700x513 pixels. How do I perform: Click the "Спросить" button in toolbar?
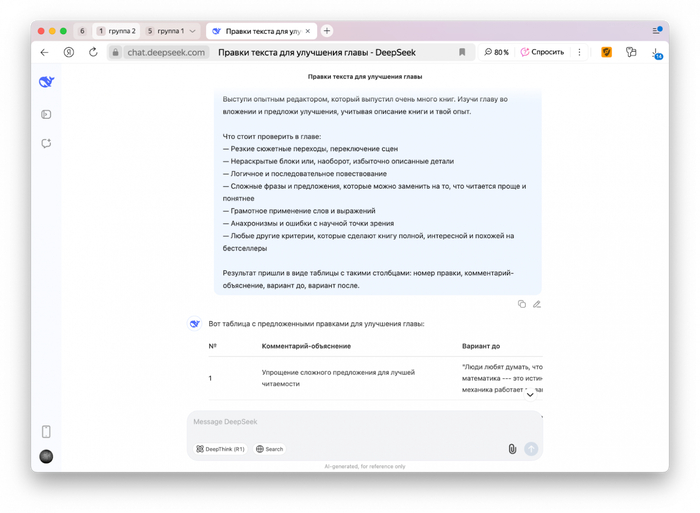[x=542, y=52]
